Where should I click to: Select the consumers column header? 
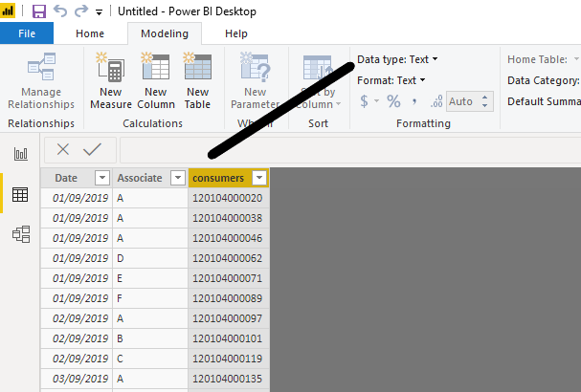tap(218, 178)
